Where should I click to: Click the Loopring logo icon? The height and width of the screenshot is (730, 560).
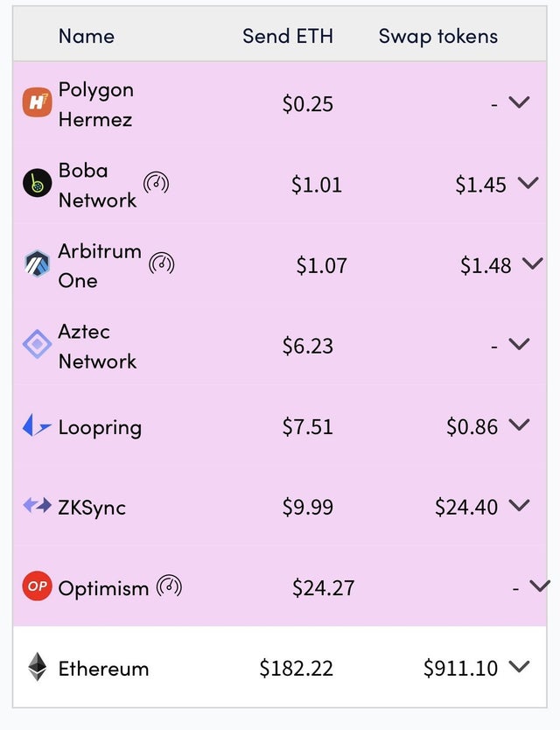(x=37, y=425)
